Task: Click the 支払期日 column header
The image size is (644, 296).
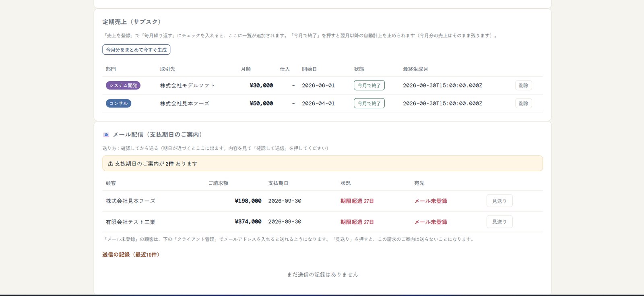Action: [x=278, y=183]
